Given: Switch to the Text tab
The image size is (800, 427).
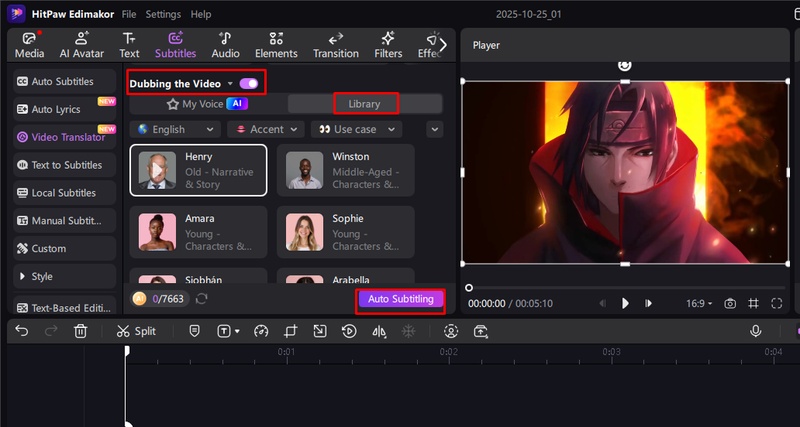Looking at the screenshot, I should tap(129, 45).
